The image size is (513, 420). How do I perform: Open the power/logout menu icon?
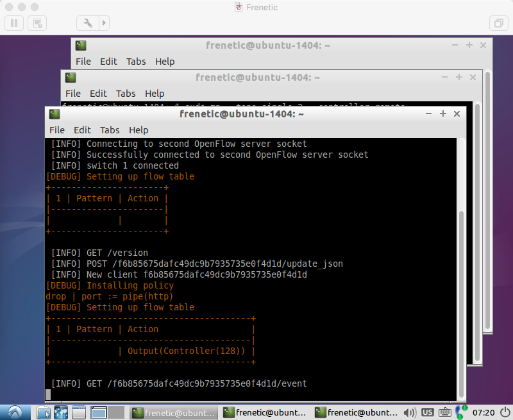pos(505,412)
